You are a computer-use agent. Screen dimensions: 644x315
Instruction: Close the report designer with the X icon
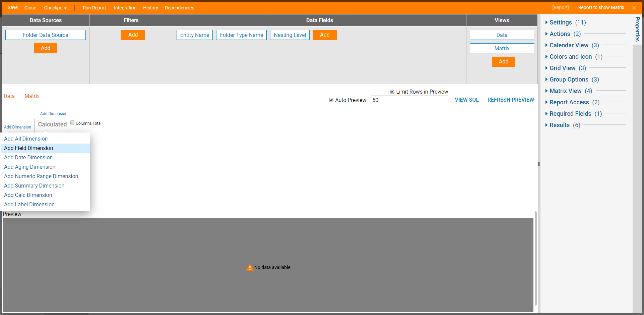click(634, 8)
